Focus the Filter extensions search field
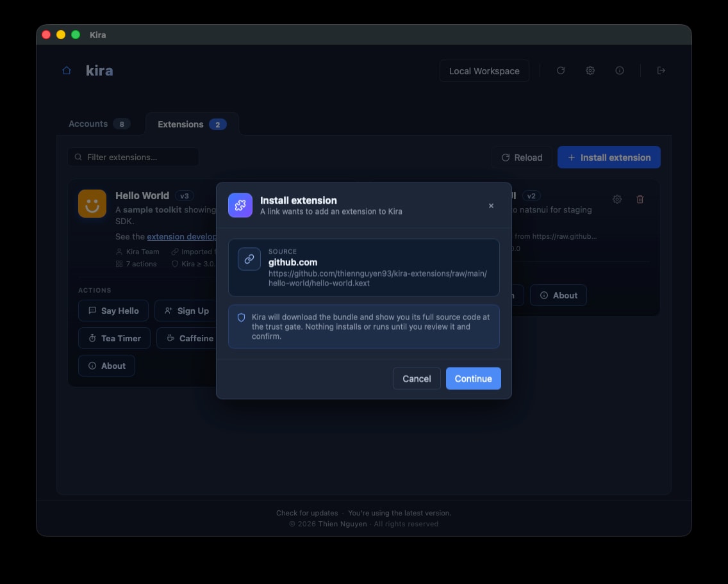 pos(133,158)
